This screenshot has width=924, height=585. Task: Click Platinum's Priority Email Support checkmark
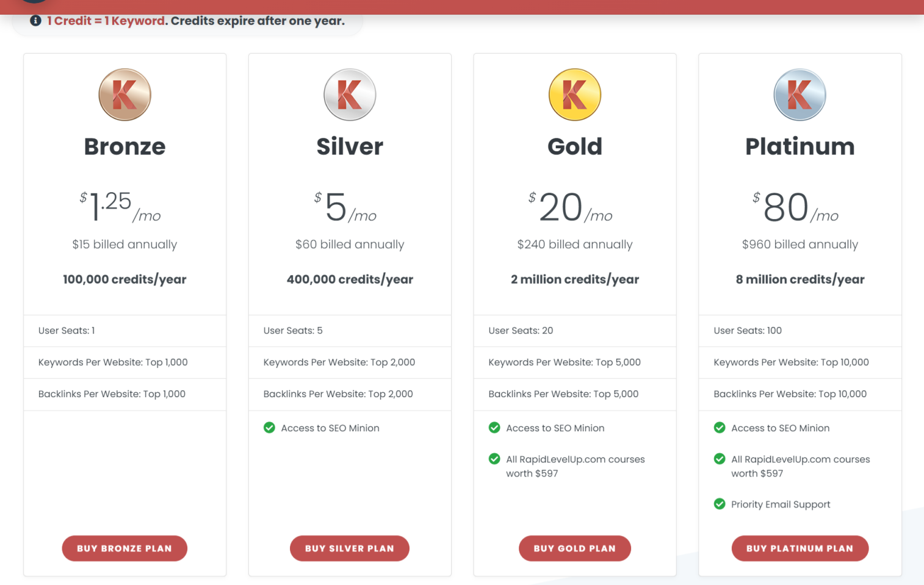(x=720, y=504)
